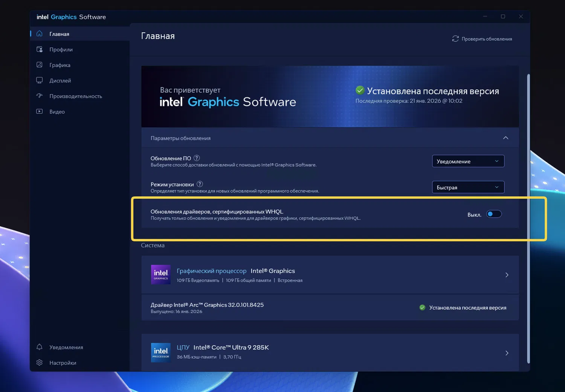Click the Intel Graphics purple logo thumbnail
The height and width of the screenshot is (392, 565).
(x=161, y=275)
